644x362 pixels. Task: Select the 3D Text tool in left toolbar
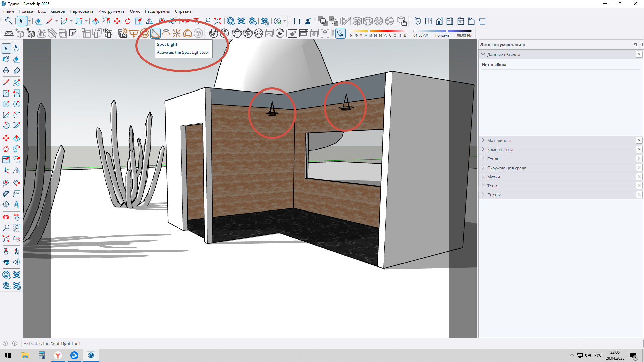[x=16, y=204]
